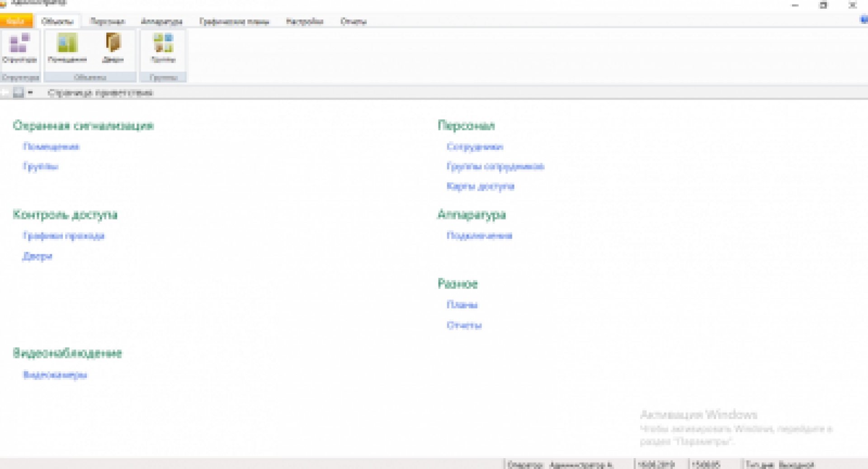Click the Видеокамеры link
This screenshot has width=868, height=469.
click(55, 374)
